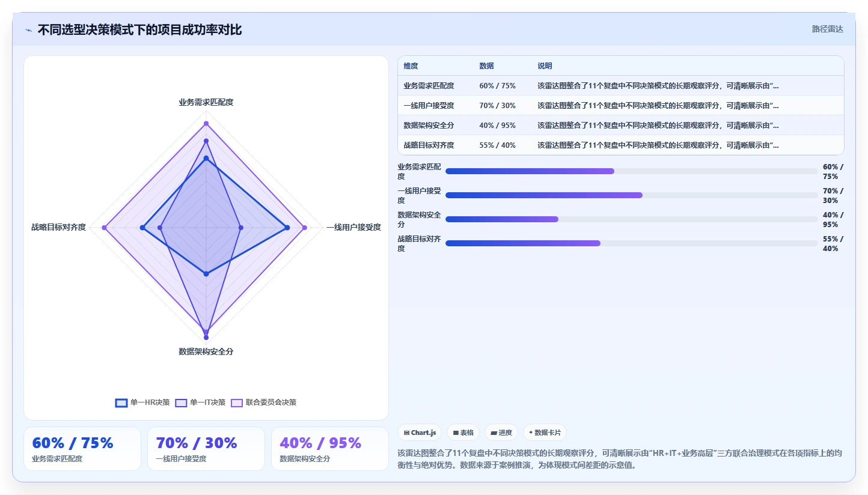Click the lightning icon beside the title

[28, 30]
